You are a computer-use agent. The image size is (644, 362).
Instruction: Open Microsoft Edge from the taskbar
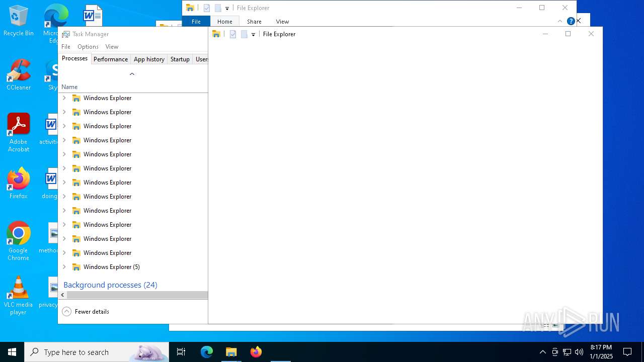[x=207, y=352]
